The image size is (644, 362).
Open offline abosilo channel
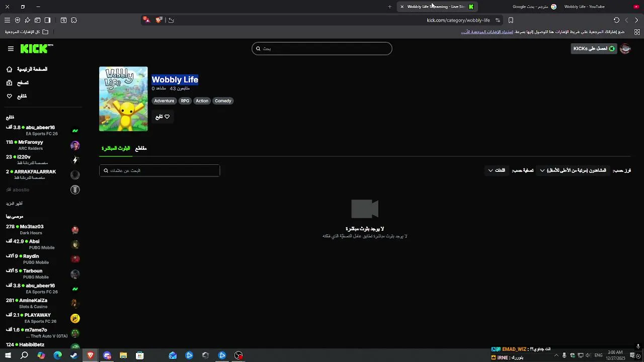42,190
